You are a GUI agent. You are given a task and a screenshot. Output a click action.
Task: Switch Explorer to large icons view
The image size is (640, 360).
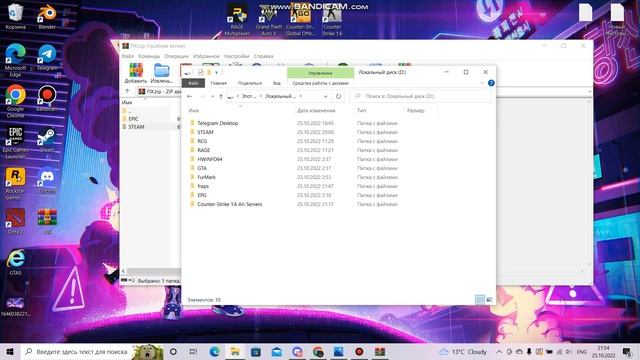(x=489, y=300)
